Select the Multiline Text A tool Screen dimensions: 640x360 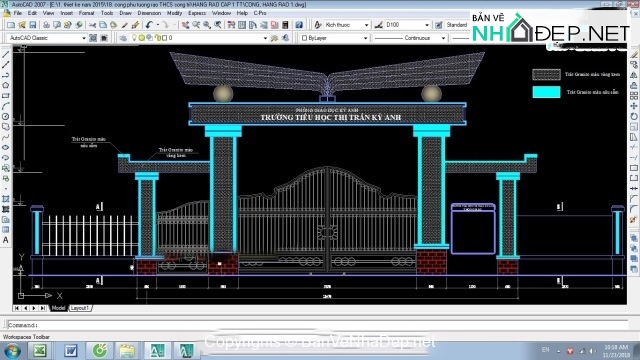coord(5,240)
